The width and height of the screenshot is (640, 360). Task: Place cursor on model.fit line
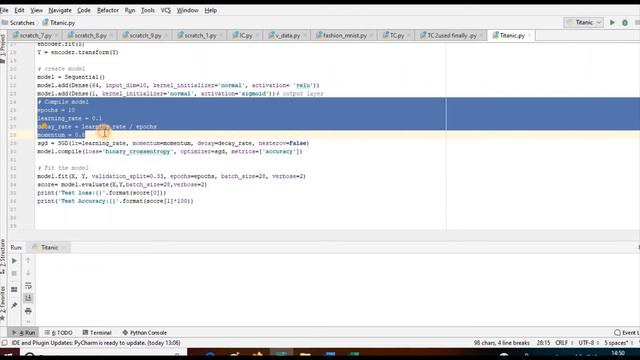(171, 176)
